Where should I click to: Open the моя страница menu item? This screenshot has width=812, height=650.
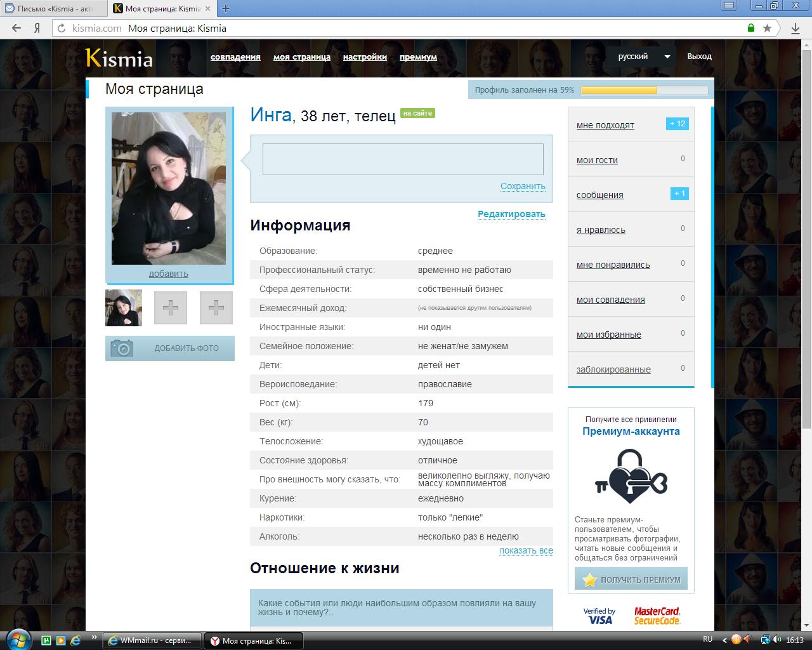point(302,56)
